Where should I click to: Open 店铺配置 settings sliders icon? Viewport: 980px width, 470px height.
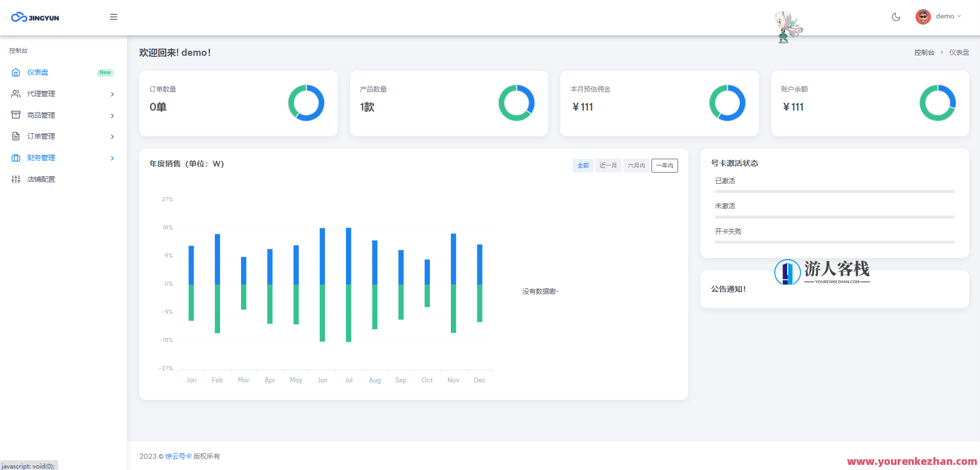coord(16,179)
